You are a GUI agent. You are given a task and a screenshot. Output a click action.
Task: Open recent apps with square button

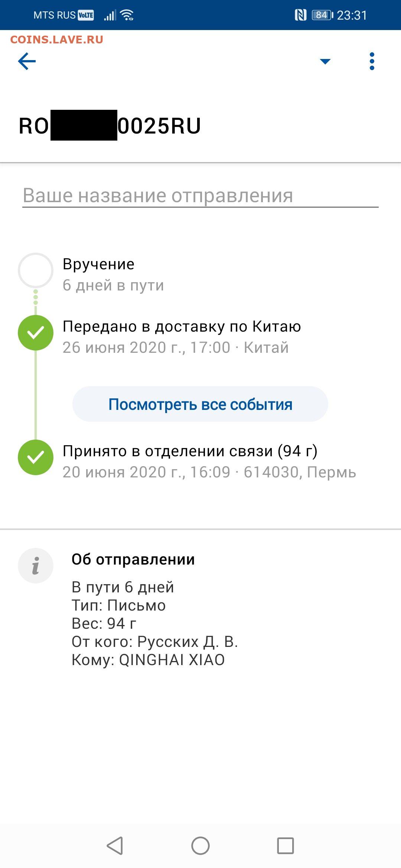(x=285, y=846)
